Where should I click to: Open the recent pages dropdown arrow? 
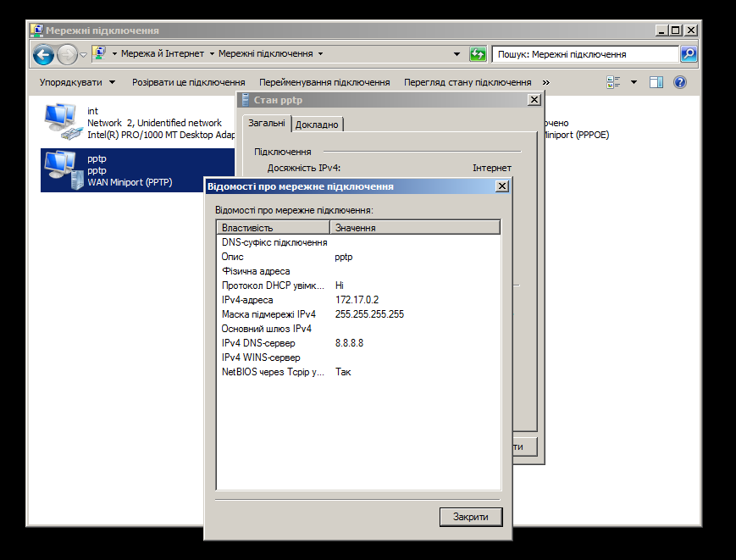pyautogui.click(x=83, y=54)
